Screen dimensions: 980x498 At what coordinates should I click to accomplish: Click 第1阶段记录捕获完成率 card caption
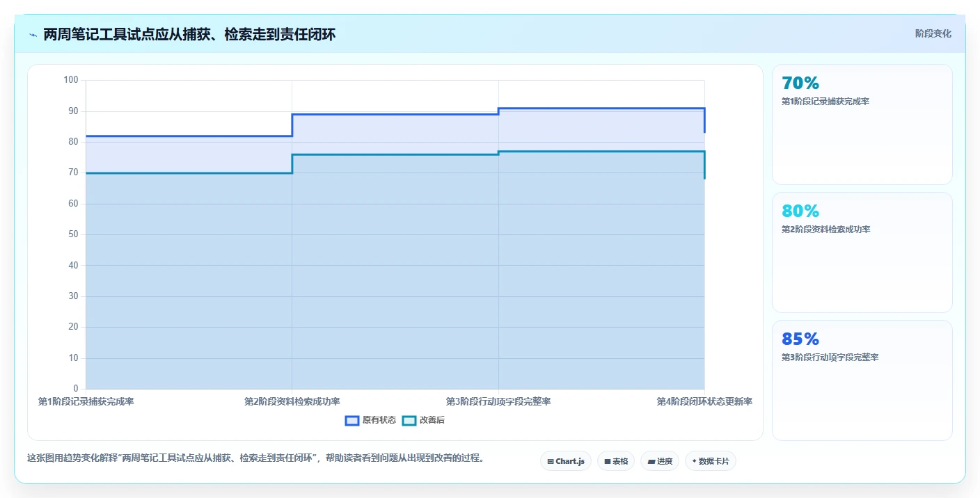pos(825,102)
